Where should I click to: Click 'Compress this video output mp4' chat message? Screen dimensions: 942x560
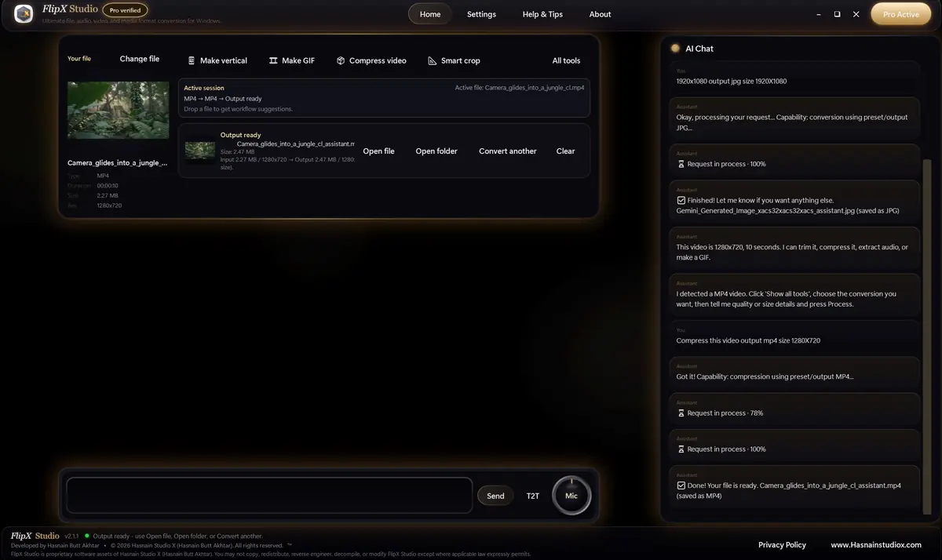tap(748, 340)
